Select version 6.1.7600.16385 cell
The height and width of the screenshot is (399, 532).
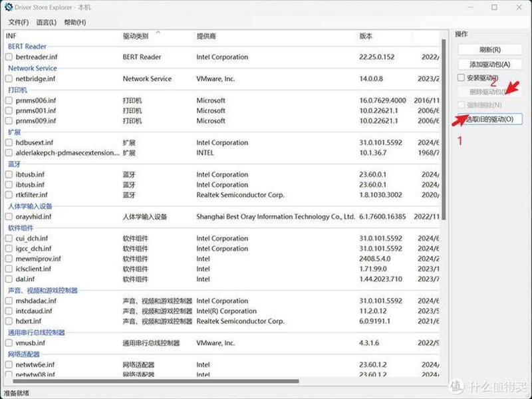383,217
